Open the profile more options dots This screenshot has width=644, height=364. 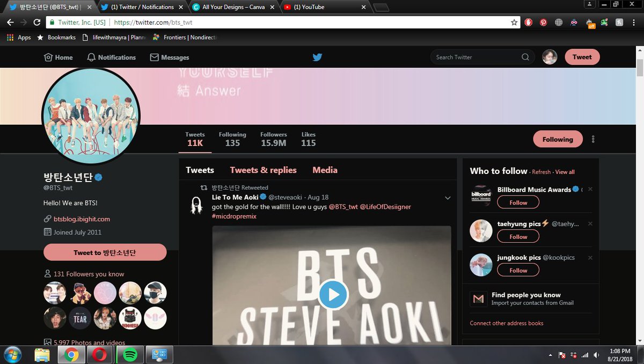tap(593, 139)
